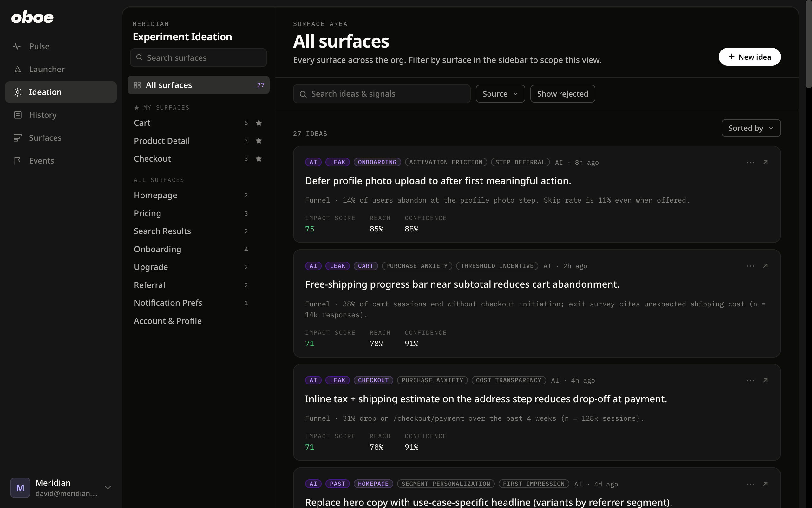This screenshot has width=812, height=508.
Task: Go to Launcher in the sidebar
Action: [x=61, y=69]
